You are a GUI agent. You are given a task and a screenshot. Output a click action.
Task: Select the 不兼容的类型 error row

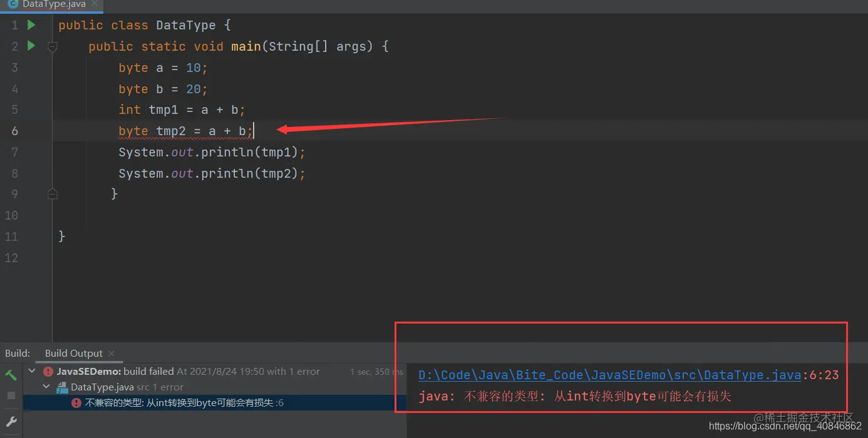click(215, 403)
